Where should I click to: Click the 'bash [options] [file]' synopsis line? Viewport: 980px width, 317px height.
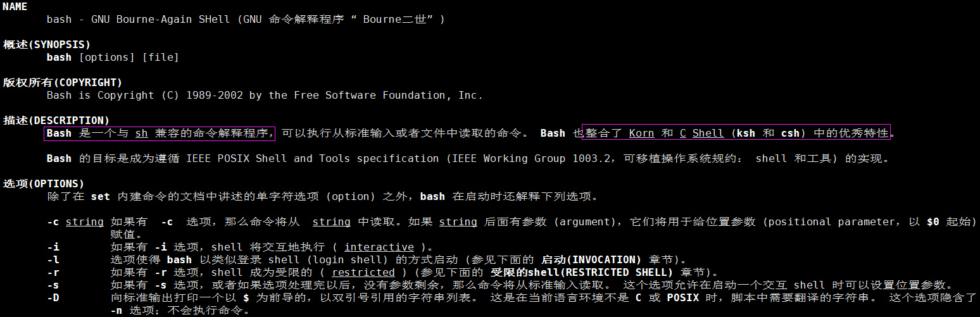(113, 57)
